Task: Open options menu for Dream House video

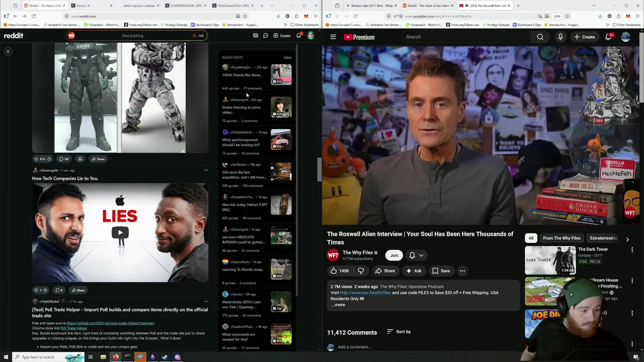Action: 632,281
